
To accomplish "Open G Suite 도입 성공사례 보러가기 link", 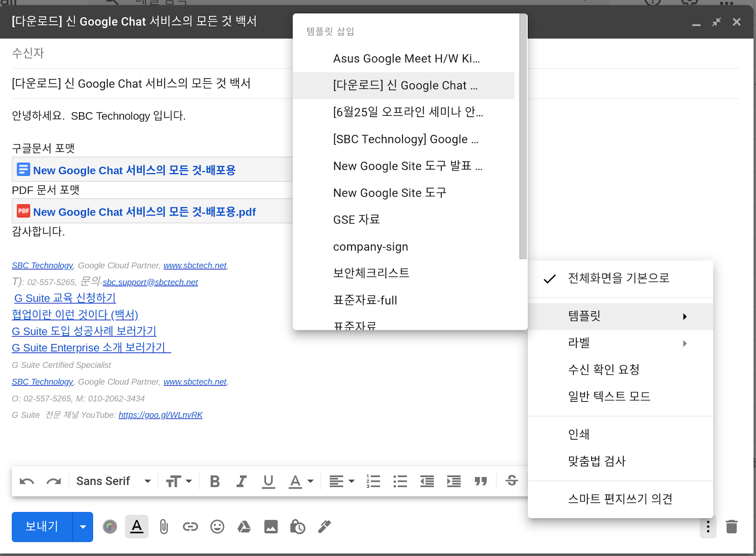I will click(84, 331).
